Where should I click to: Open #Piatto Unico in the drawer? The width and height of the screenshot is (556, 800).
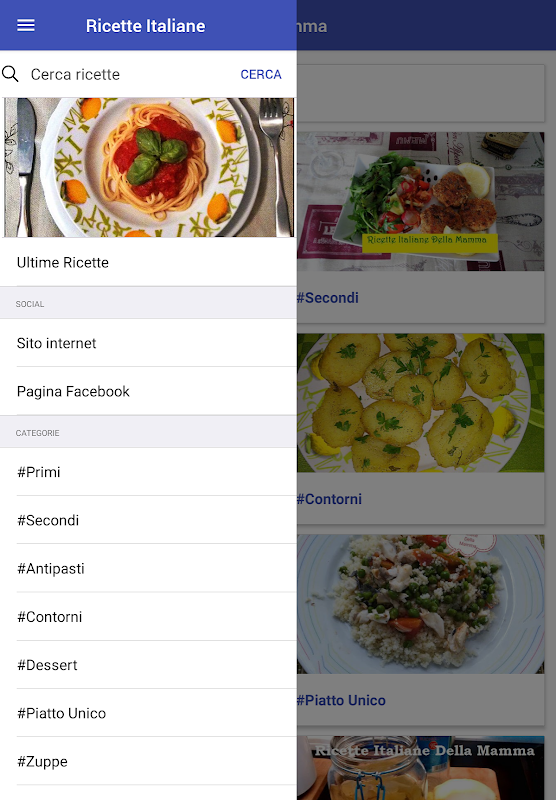click(148, 713)
